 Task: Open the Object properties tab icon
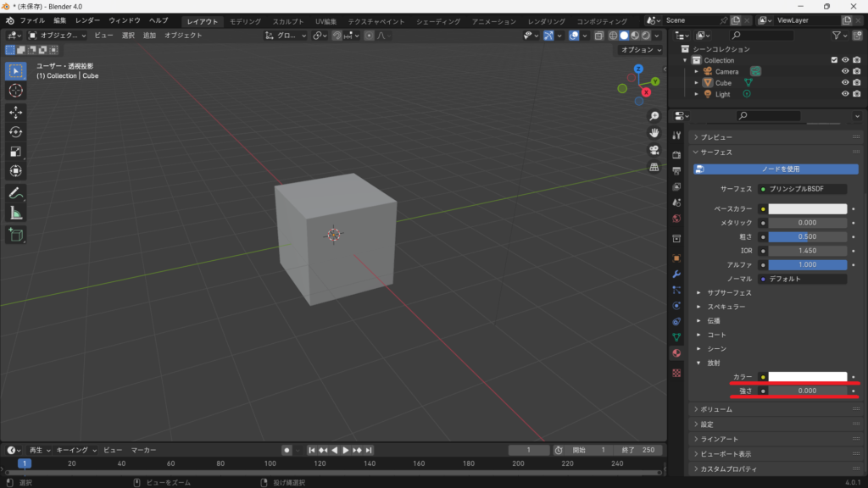click(676, 258)
